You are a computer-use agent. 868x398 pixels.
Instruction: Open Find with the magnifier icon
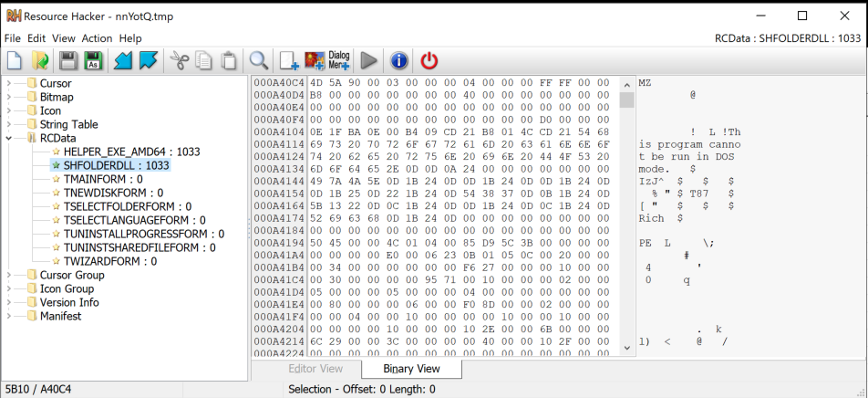point(259,60)
